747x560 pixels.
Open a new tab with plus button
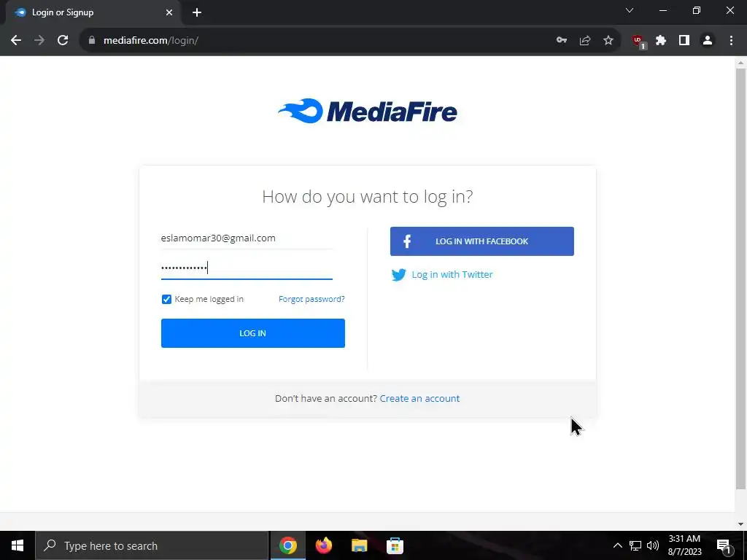(x=197, y=12)
